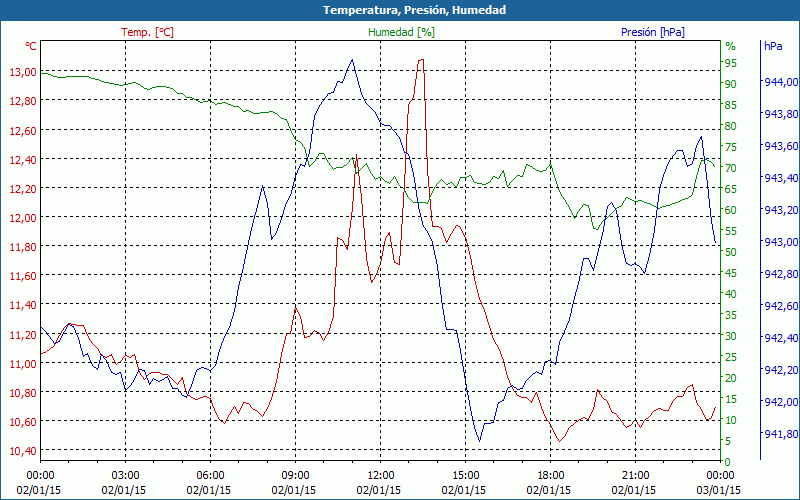800x500 pixels.
Task: Click the '942,60' pressure axis value
Action: pos(781,306)
